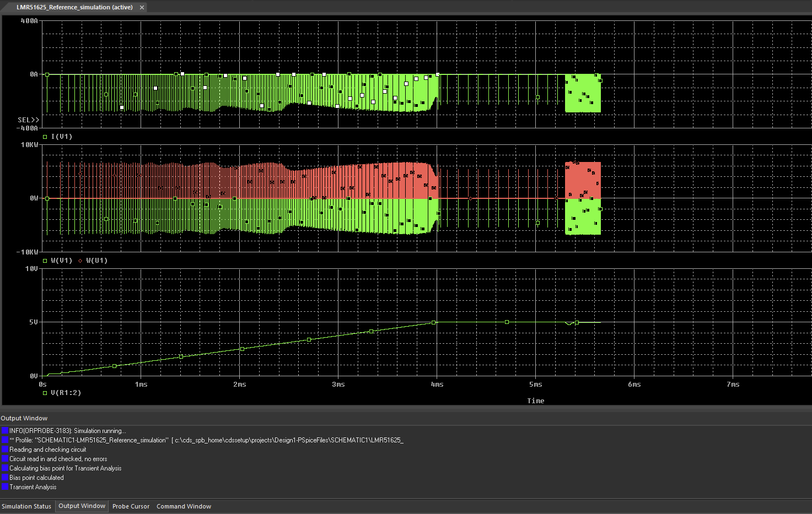This screenshot has height=514, width=812.
Task: Click blue icon beside Reading and checking circuit
Action: 5,450
